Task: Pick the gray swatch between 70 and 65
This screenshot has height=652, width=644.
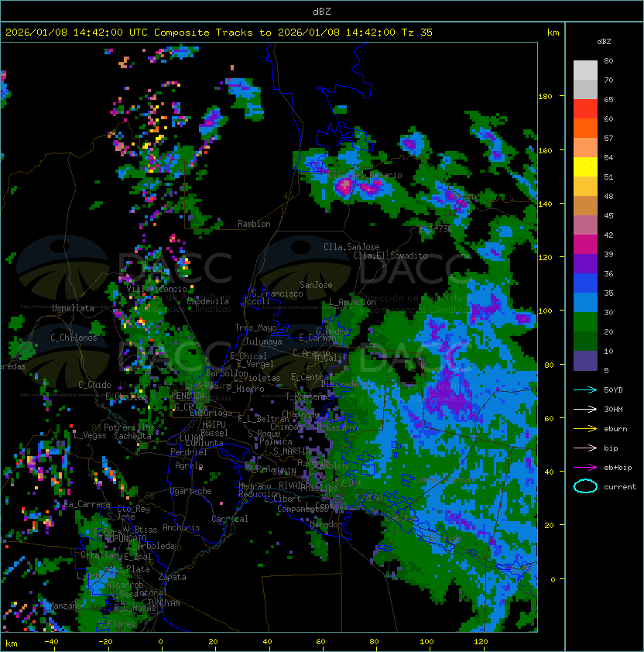Action: 585,89
